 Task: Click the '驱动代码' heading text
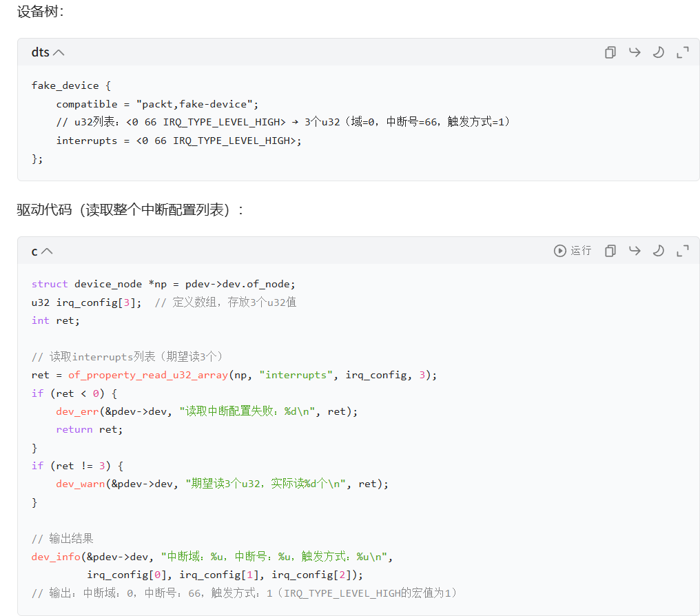pos(44,209)
